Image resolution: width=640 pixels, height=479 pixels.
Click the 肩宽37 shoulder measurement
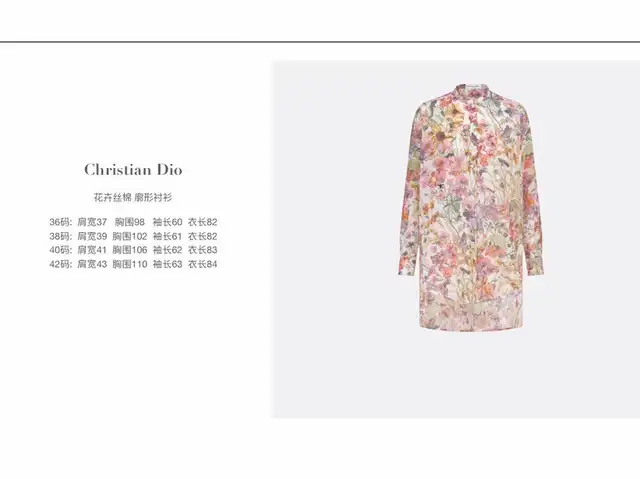(92, 222)
